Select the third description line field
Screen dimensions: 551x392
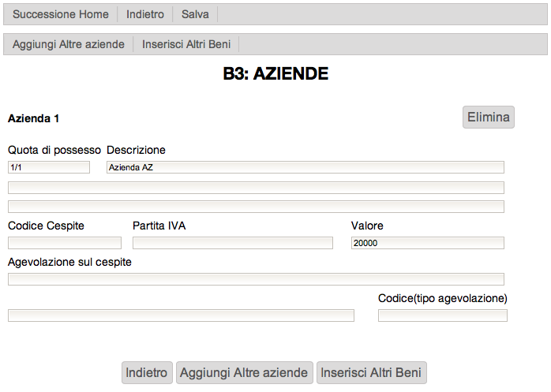[256, 207]
